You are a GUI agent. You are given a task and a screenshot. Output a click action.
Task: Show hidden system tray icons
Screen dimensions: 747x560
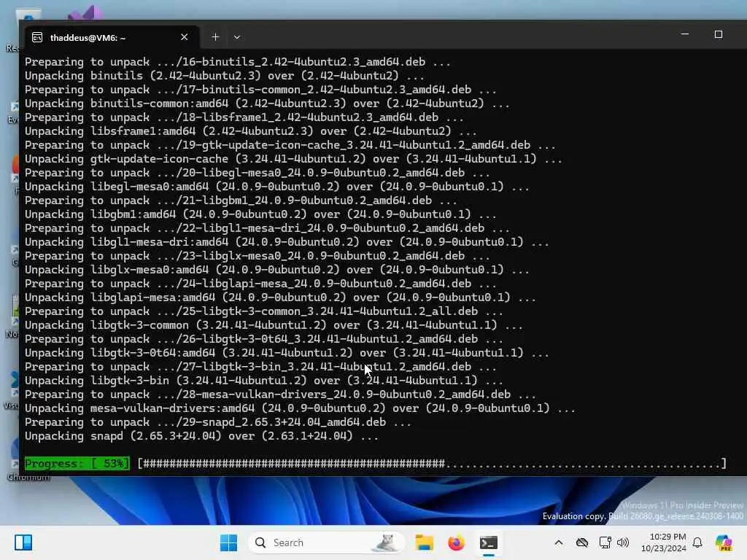click(559, 542)
